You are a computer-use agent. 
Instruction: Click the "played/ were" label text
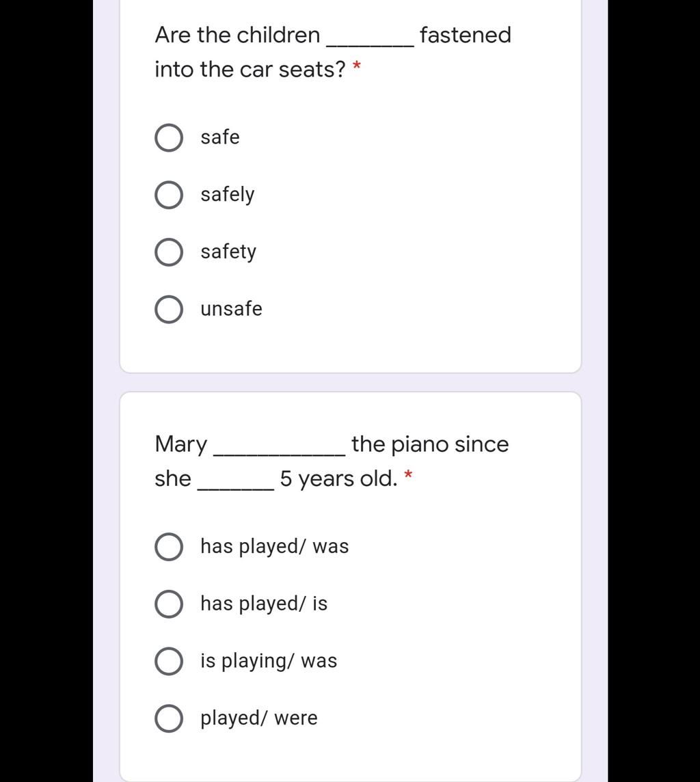[259, 718]
